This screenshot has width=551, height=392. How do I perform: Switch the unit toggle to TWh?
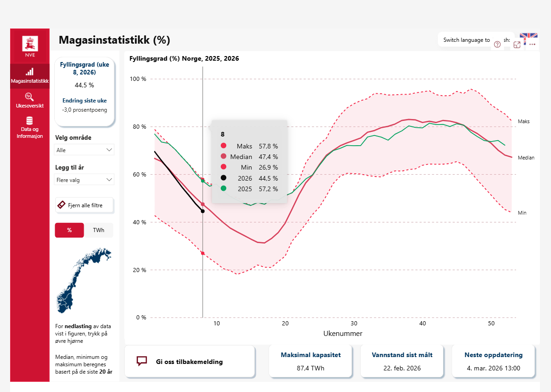(98, 230)
